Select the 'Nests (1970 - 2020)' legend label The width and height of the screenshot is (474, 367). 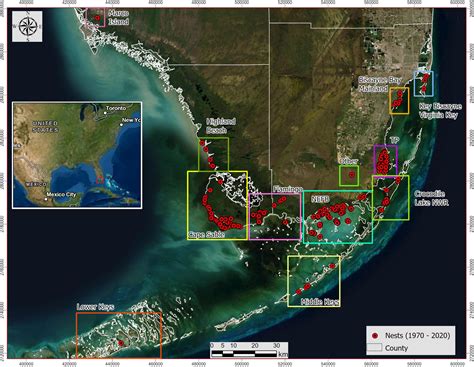click(417, 336)
